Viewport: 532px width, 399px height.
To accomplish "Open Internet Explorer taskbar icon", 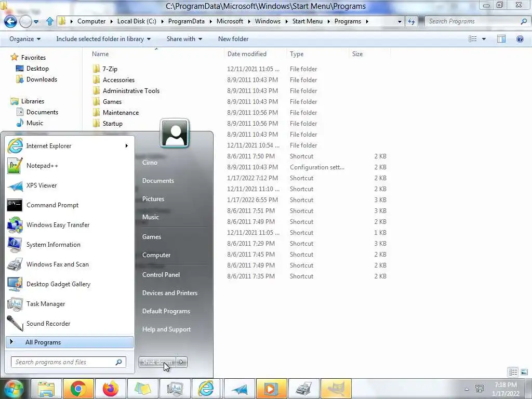I will (x=206, y=389).
